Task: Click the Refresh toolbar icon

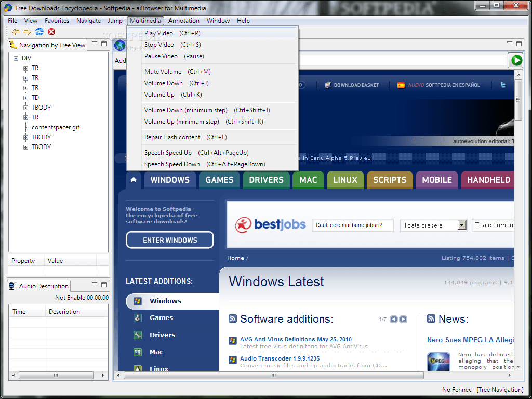Action: click(39, 32)
